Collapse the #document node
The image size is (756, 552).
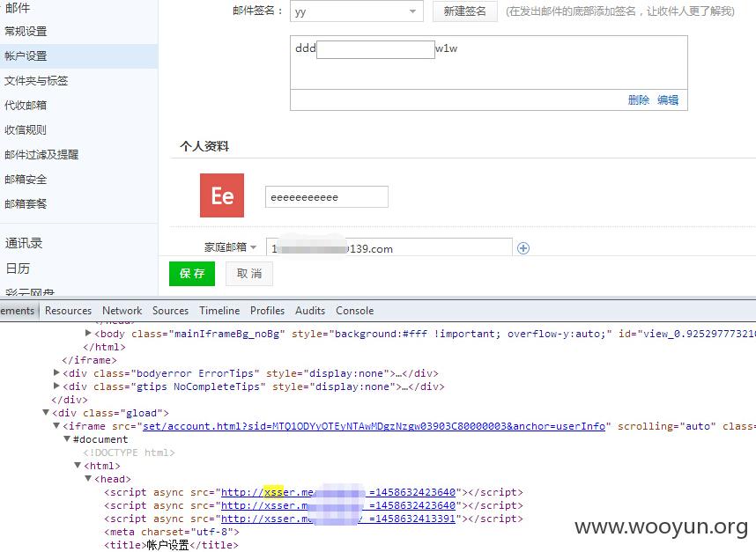pos(67,438)
